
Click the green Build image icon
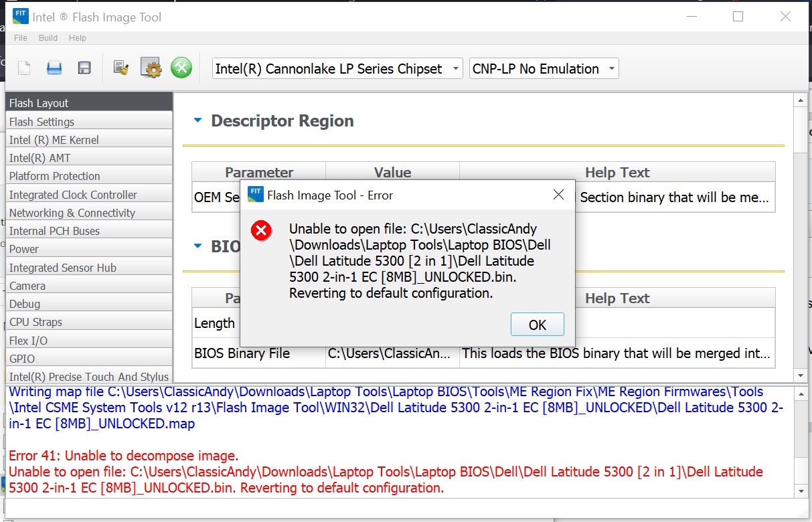point(181,68)
